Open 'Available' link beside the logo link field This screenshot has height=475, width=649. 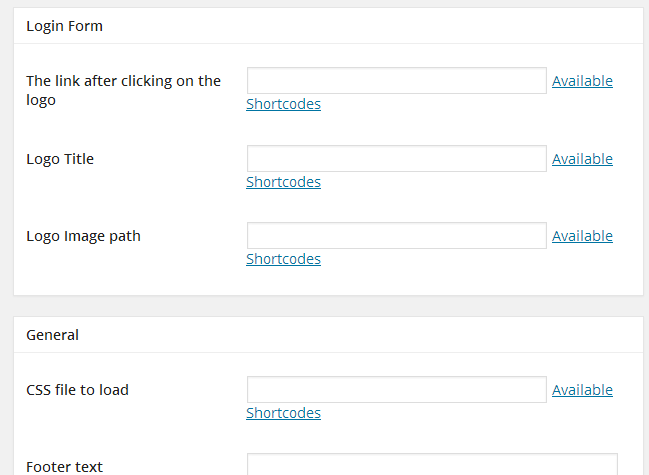(x=582, y=81)
